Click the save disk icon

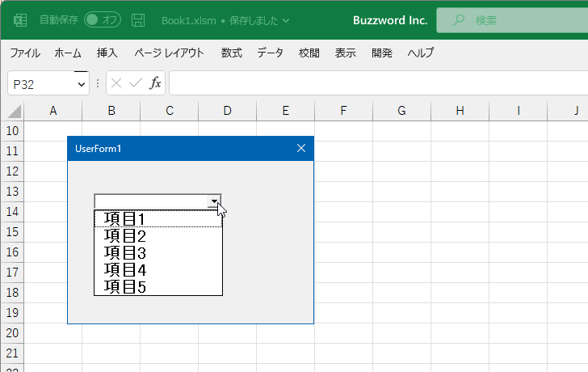(138, 20)
